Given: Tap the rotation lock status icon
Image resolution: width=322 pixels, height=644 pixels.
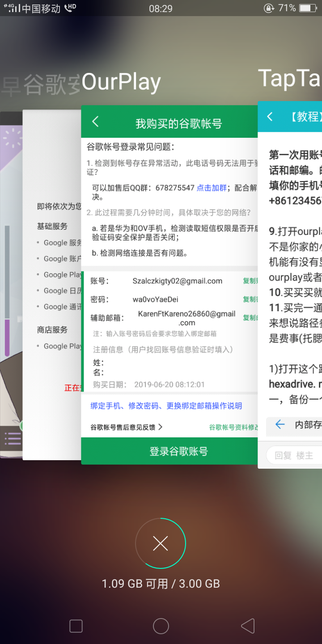Looking at the screenshot, I should click(x=269, y=8).
